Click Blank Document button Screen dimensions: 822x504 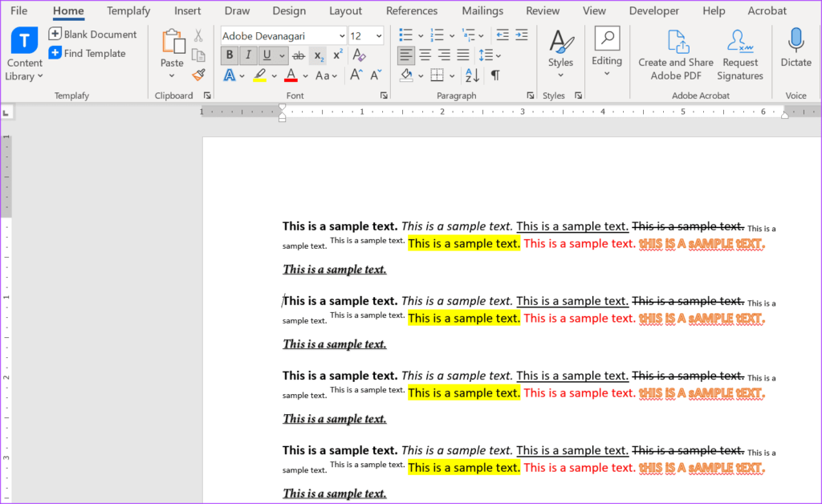click(x=93, y=34)
